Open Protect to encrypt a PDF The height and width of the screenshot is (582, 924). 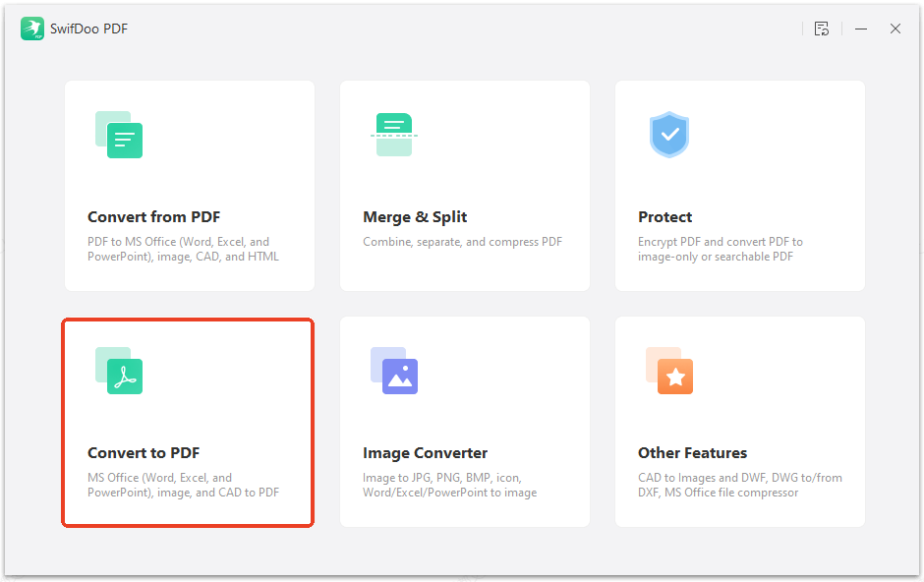coord(739,185)
